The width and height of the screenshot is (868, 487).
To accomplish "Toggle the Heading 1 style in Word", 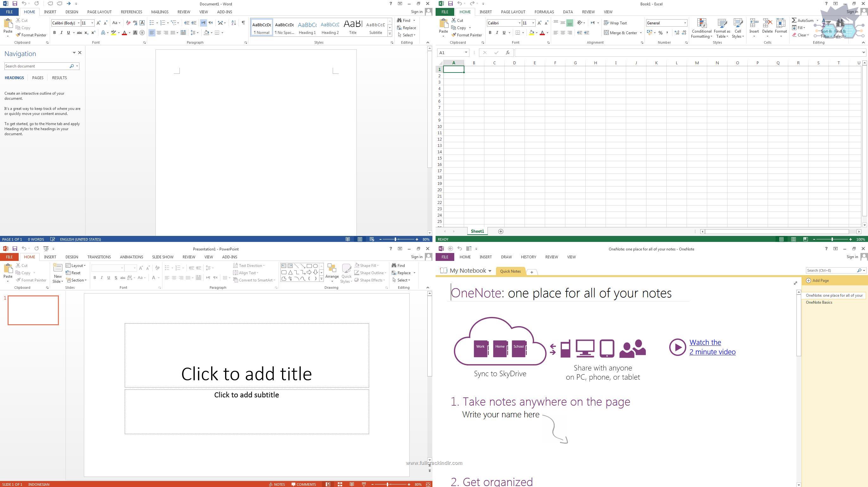I will (x=307, y=28).
